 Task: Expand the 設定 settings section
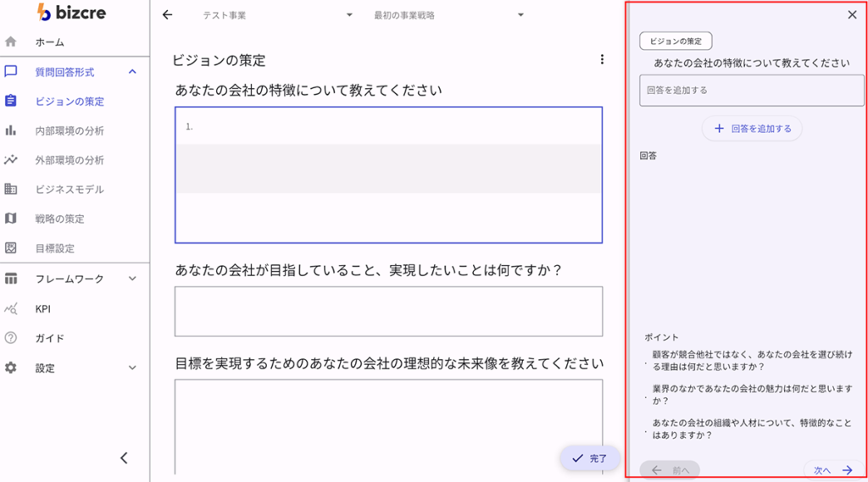tap(132, 368)
